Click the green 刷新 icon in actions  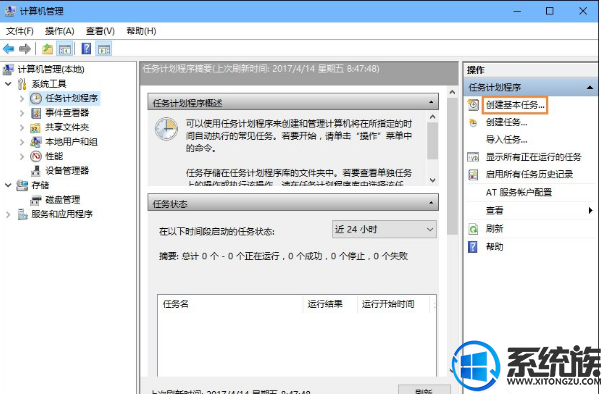(473, 229)
